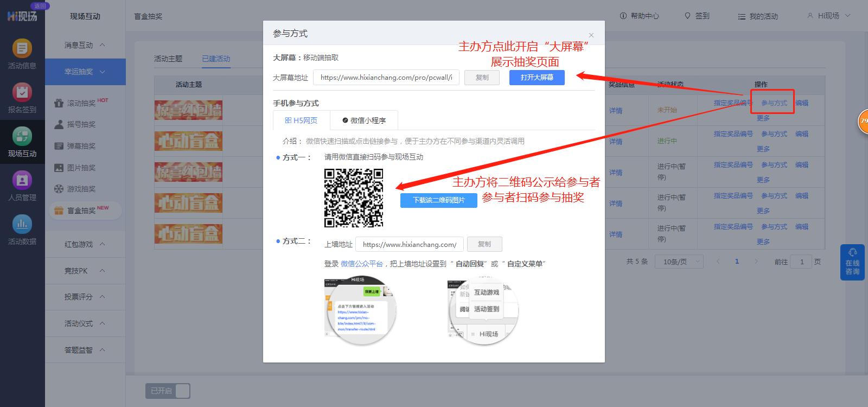Click 参与方式 in the 未开始 row
This screenshot has height=407, width=868.
[774, 103]
